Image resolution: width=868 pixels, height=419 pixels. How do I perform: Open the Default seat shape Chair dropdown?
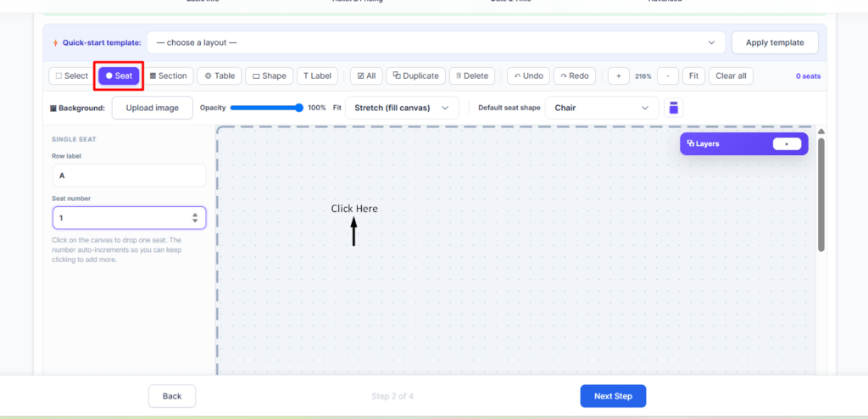[x=602, y=108]
